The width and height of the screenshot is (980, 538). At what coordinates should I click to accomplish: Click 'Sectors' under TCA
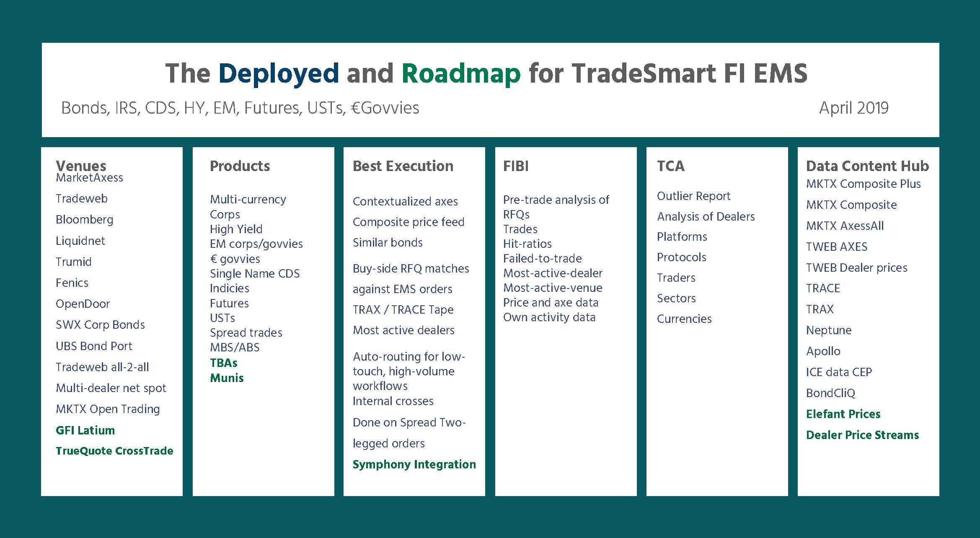[676, 299]
